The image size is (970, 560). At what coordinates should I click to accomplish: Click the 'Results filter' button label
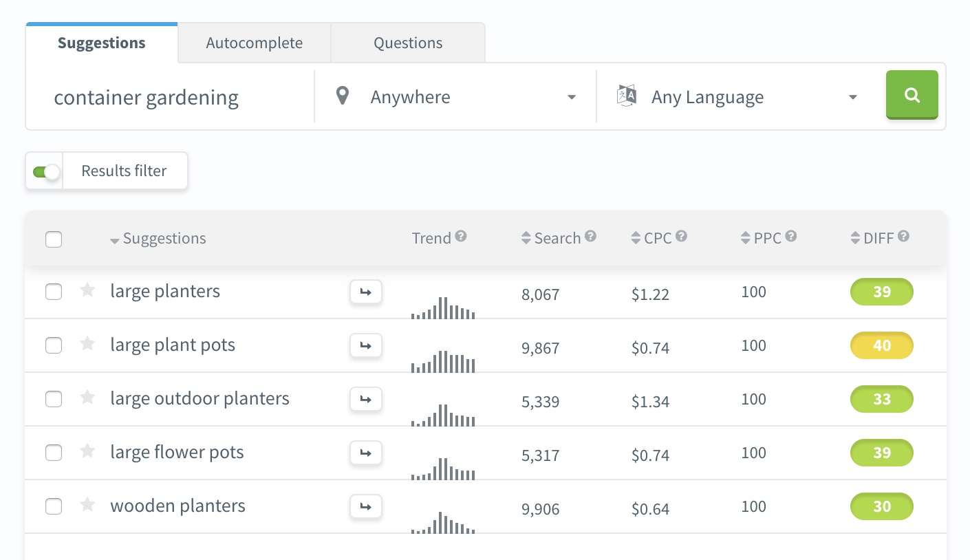[x=125, y=171]
